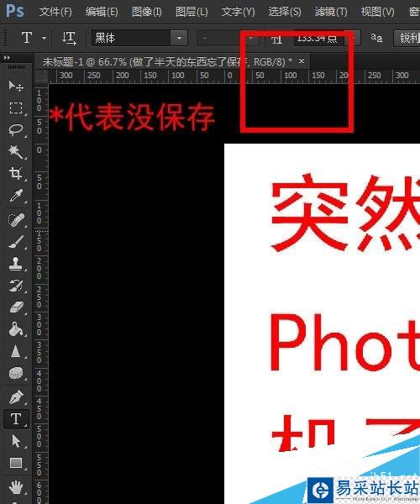Click the ruler origin corner box

coord(41,76)
